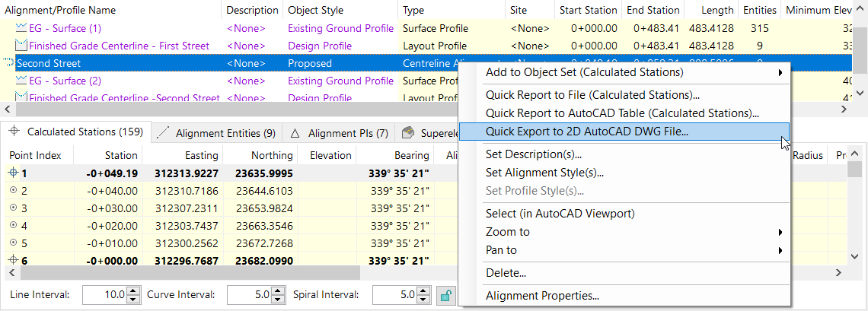Click the point icon in row 3
The height and width of the screenshot is (311, 868).
click(13, 208)
